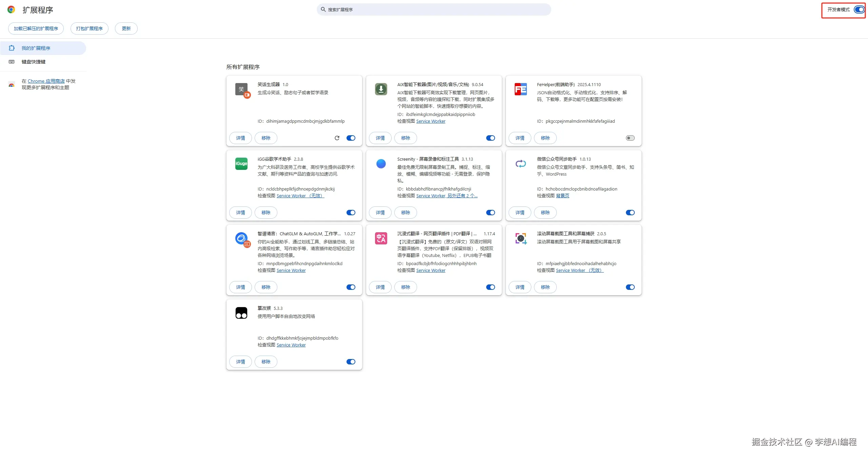
Task: Enable the FeHelper extension toggle
Action: click(630, 138)
